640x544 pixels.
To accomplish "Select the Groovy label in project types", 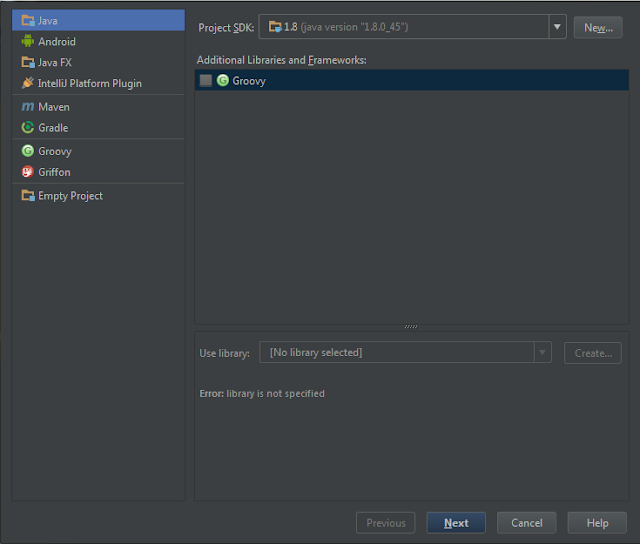I will 55,151.
